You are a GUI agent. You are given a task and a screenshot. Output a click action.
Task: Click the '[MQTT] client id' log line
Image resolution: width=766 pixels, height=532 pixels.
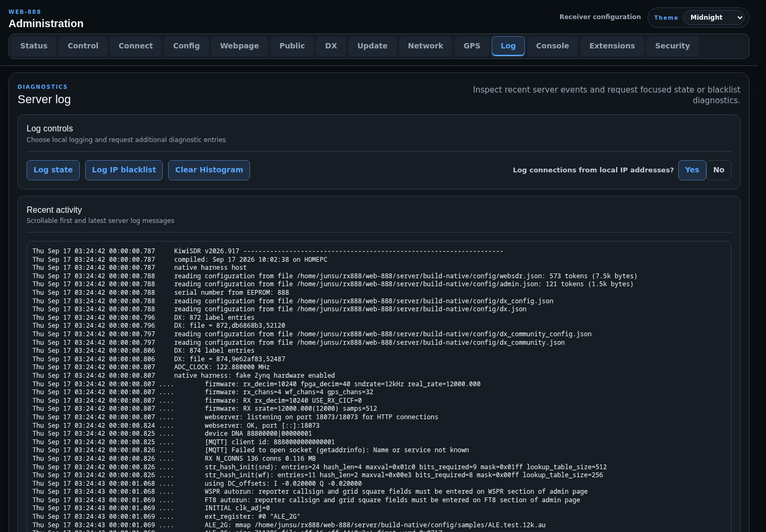[184, 442]
